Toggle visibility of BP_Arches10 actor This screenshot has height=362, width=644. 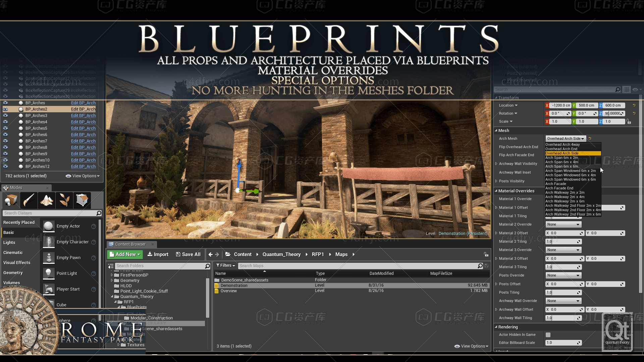[x=5, y=160]
